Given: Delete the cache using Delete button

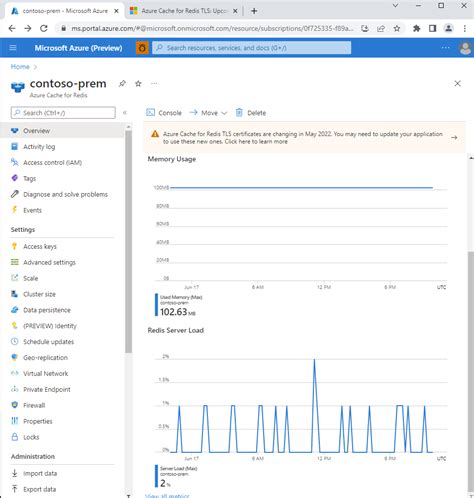Looking at the screenshot, I should (251, 113).
